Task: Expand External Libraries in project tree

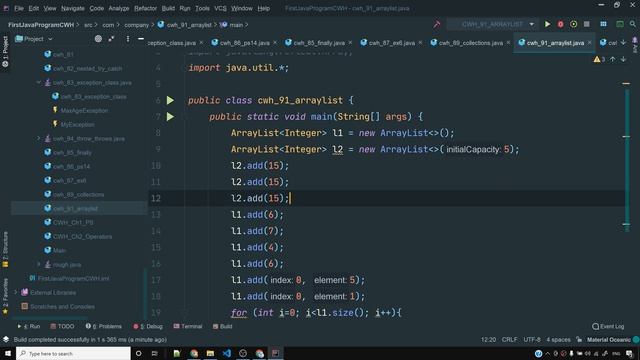Action: (16, 292)
